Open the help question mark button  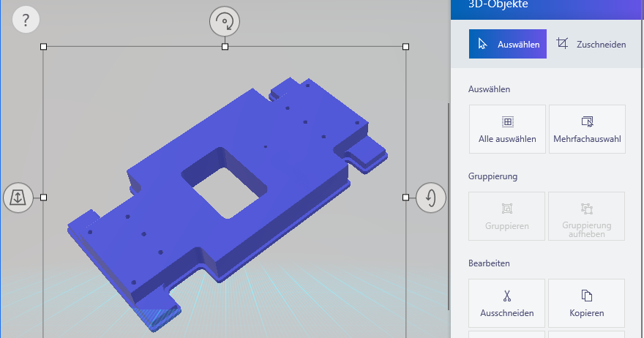(26, 20)
